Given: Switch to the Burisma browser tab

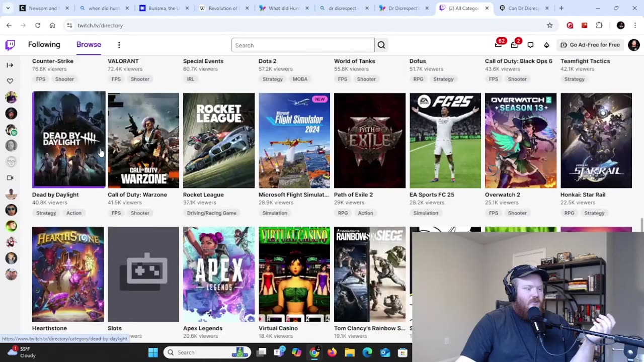Looking at the screenshot, I should (x=164, y=8).
